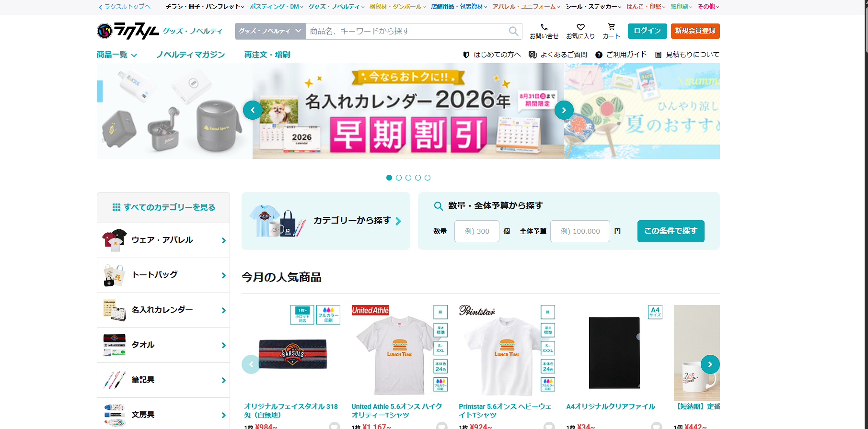The width and height of the screenshot is (868, 429).
Task: Click the Raksul logo
Action: (128, 31)
